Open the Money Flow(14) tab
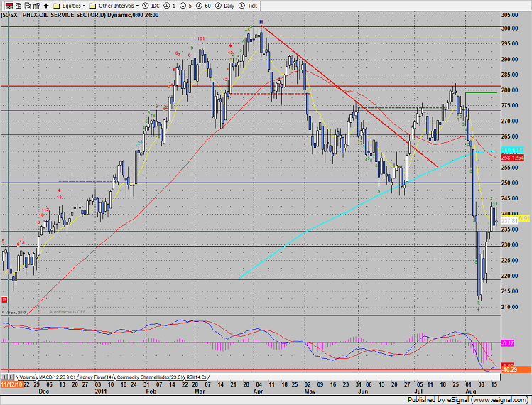The width and height of the screenshot is (532, 405). [96, 377]
